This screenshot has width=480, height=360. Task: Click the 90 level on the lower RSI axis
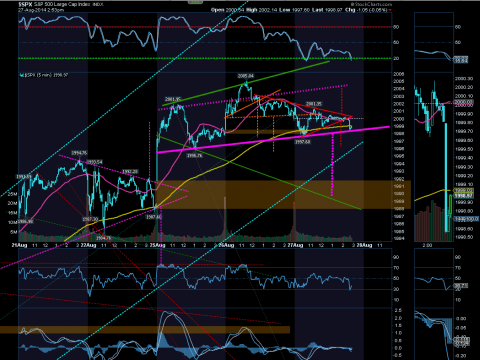(396, 257)
